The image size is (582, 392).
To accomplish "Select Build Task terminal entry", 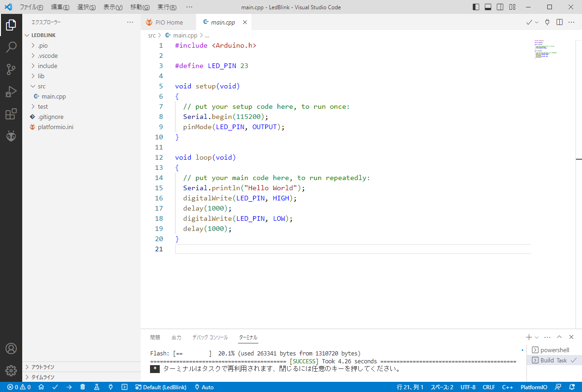I will [554, 360].
